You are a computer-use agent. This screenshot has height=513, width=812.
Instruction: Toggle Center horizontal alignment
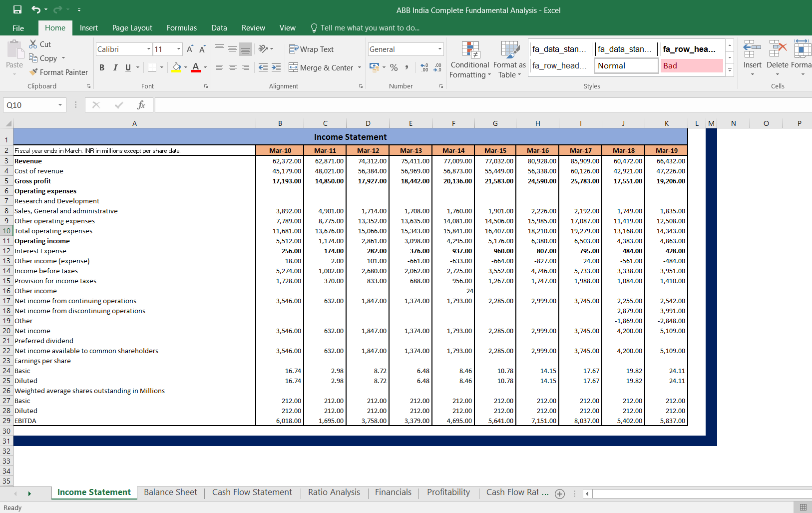233,67
